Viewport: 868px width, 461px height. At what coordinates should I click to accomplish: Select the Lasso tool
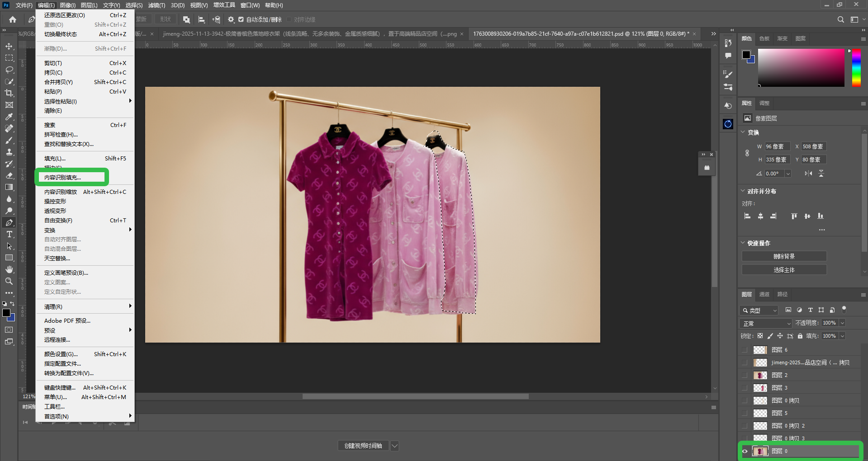(9, 70)
